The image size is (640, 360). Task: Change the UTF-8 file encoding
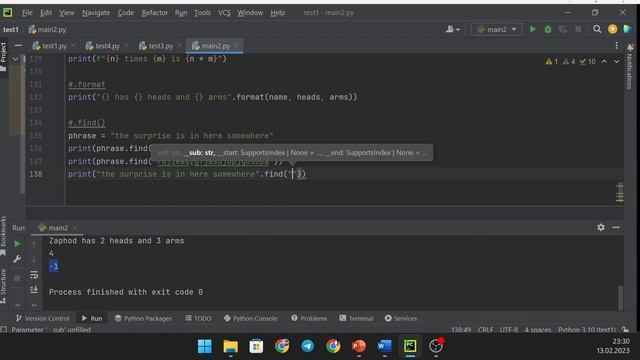tap(509, 329)
